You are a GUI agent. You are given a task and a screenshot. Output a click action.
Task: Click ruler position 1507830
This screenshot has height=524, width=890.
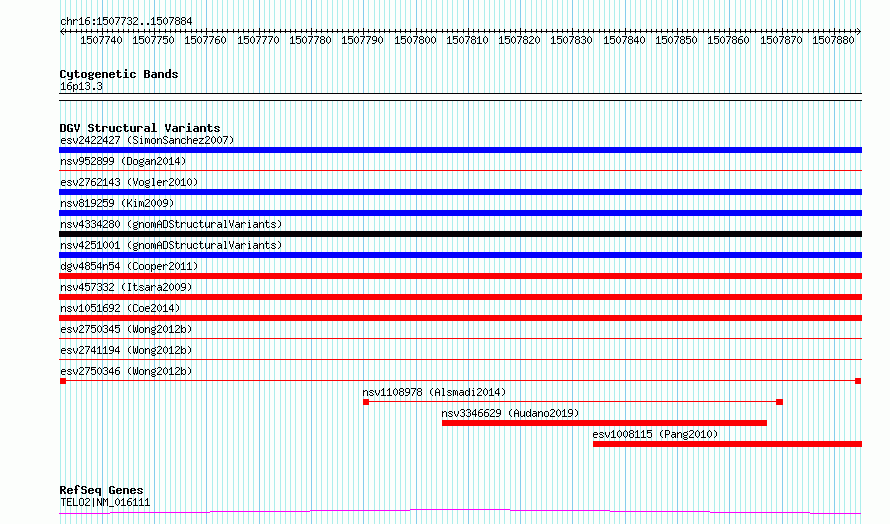click(x=572, y=40)
